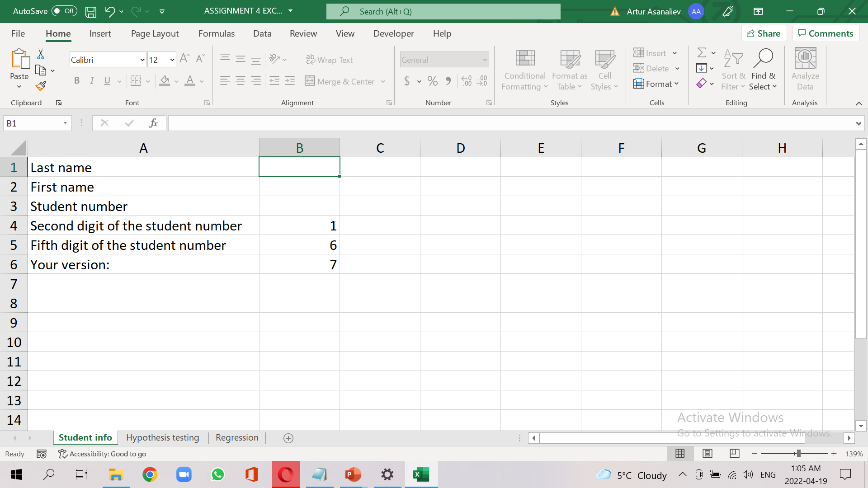868x488 pixels.
Task: Click the Increase Font Size icon
Action: coord(184,58)
